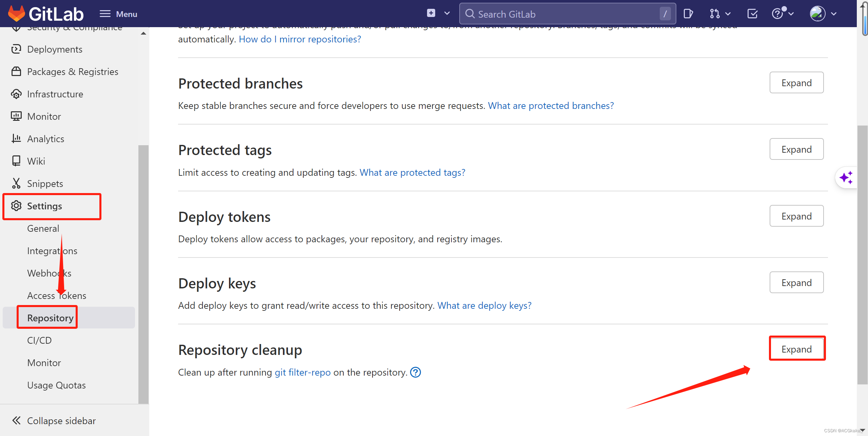The image size is (868, 436).
Task: Open the Help question mark icon
Action: tap(777, 14)
